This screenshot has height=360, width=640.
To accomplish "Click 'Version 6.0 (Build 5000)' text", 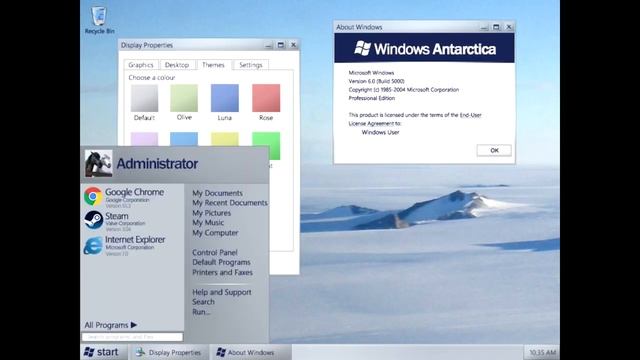I will pyautogui.click(x=376, y=81).
